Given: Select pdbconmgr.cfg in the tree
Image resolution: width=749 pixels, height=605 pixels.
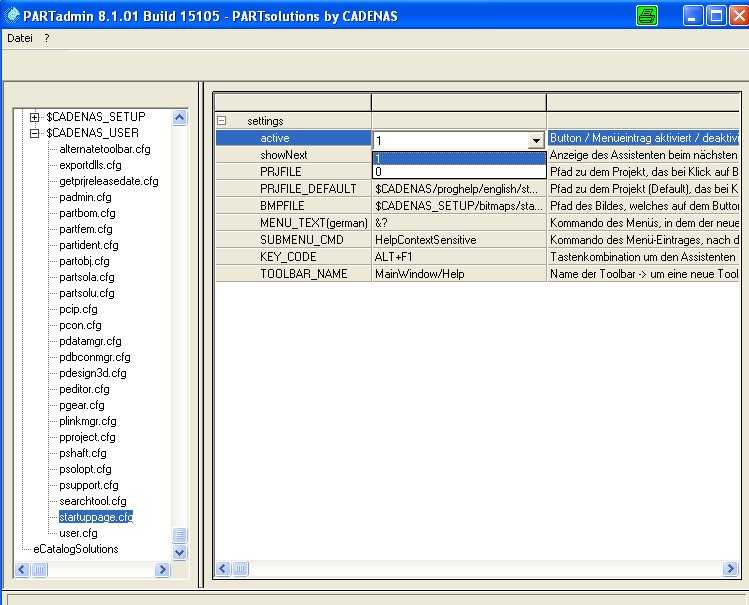Looking at the screenshot, I should [95, 357].
